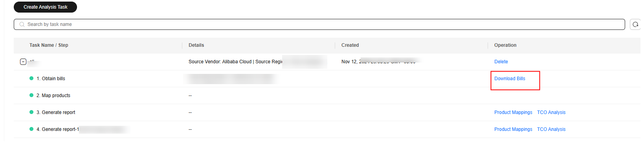Select the Details column header
Image resolution: width=644 pixels, height=149 pixels.
(x=196, y=45)
